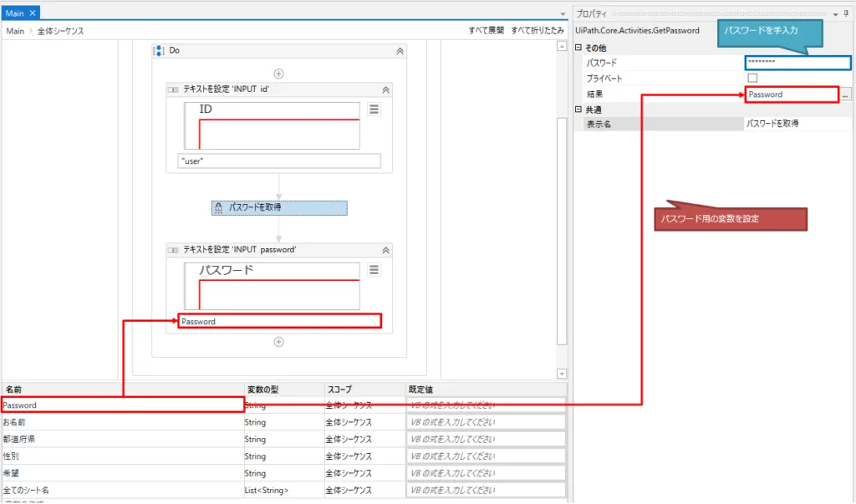856x504 pixels.
Task: Click the ellipsis button beside 結果 field
Action: [846, 94]
